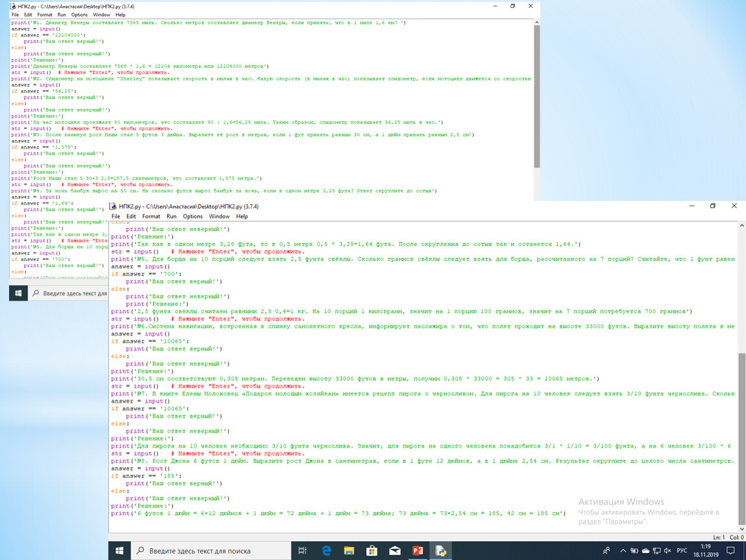
Task: Click the Python IDLE taskbar icon
Action: (x=441, y=551)
